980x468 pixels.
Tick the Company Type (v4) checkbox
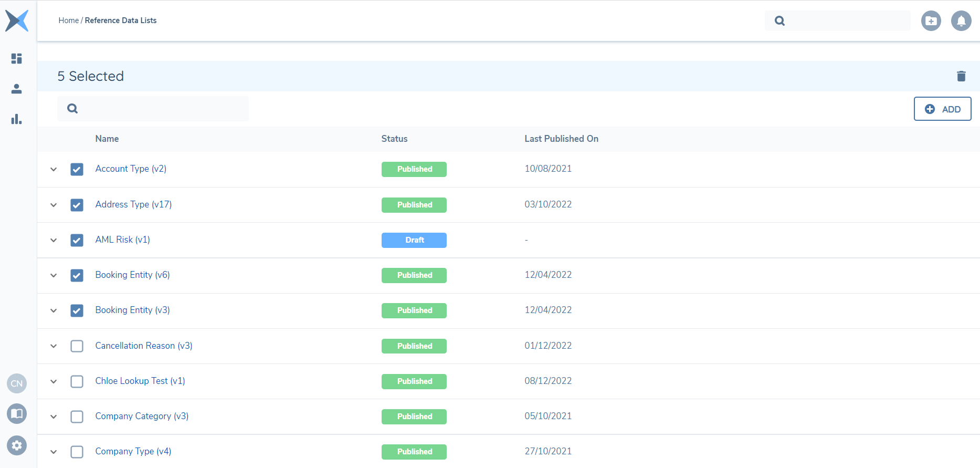click(x=77, y=452)
